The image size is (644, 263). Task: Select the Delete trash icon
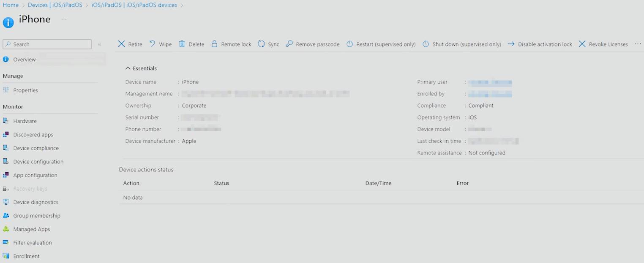click(x=182, y=44)
